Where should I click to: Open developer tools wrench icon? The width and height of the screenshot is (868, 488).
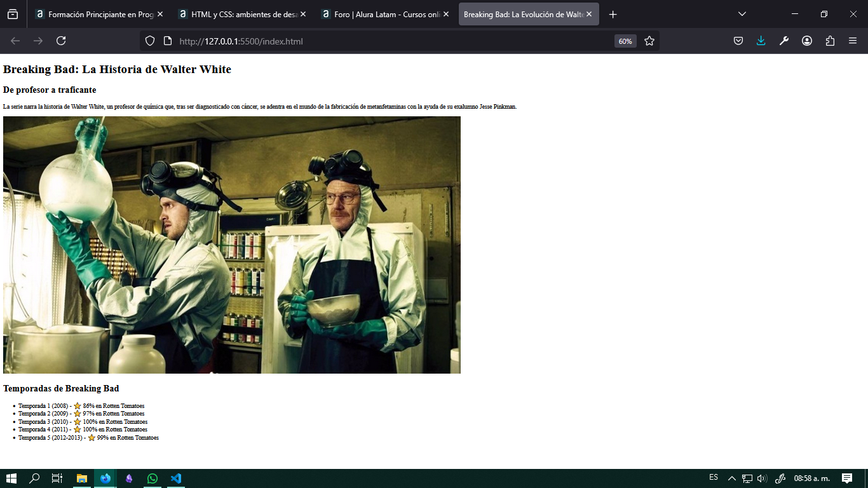784,41
